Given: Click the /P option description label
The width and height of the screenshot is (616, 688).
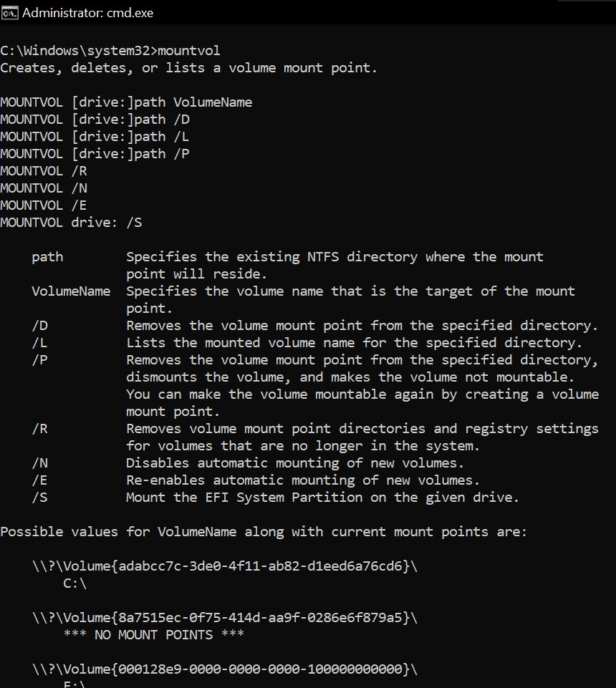Looking at the screenshot, I should coord(39,360).
